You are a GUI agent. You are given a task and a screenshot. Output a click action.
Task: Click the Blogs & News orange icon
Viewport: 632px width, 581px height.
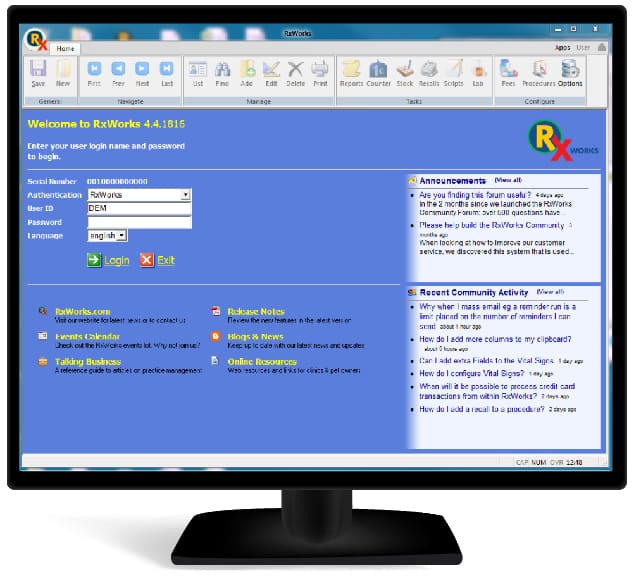pos(216,336)
